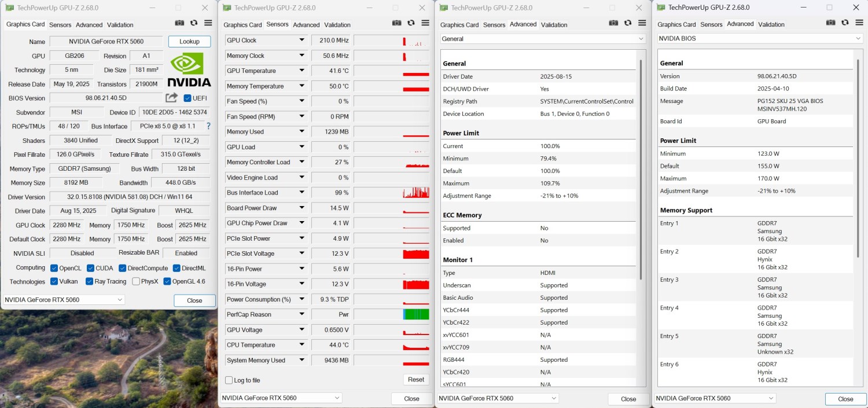
Task: Open hamburger menu in Graphics Card window
Action: pyautogui.click(x=208, y=23)
